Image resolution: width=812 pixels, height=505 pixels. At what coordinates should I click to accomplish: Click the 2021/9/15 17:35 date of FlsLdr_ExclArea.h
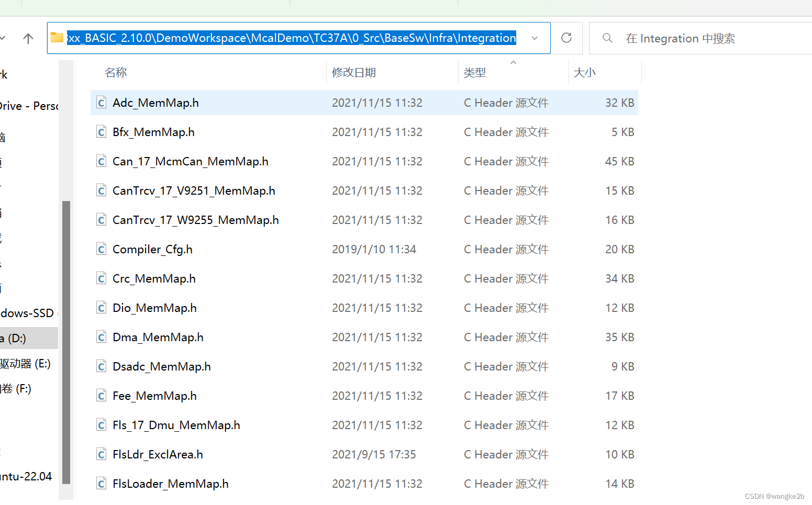pos(374,454)
